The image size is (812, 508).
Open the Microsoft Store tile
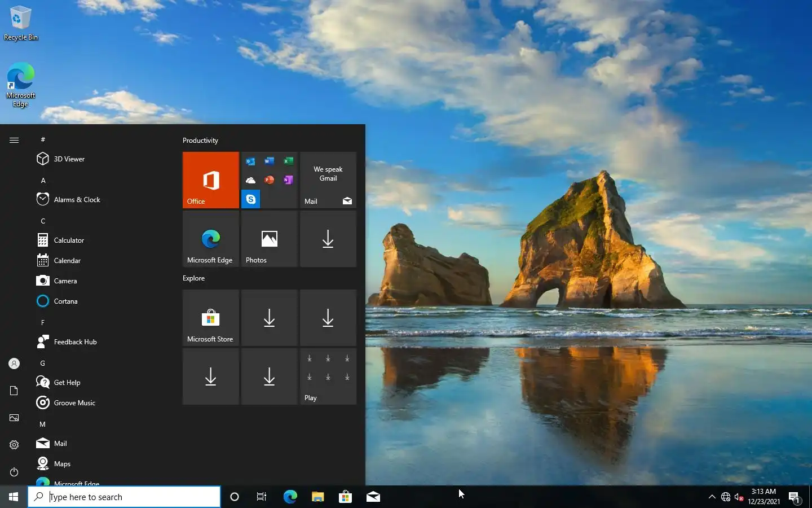(x=211, y=318)
